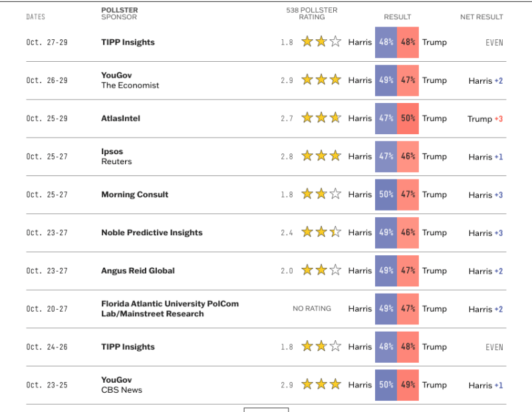532x412 pixels.
Task: Click the star rating for AtlasIntel
Action: click(321, 118)
